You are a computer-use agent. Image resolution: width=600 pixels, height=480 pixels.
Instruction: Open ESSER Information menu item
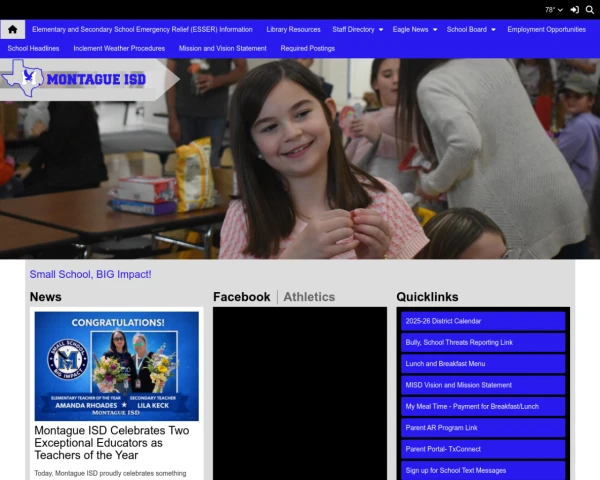coord(142,29)
